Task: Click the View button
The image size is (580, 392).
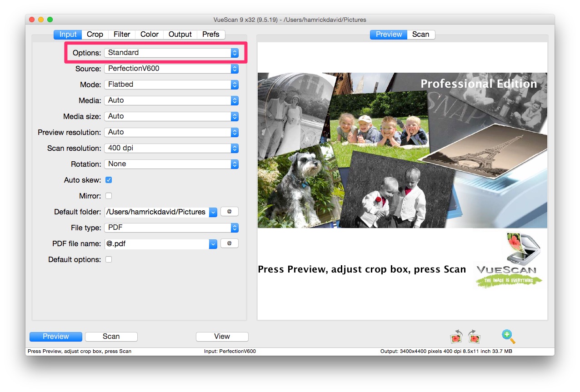Action: (x=222, y=337)
